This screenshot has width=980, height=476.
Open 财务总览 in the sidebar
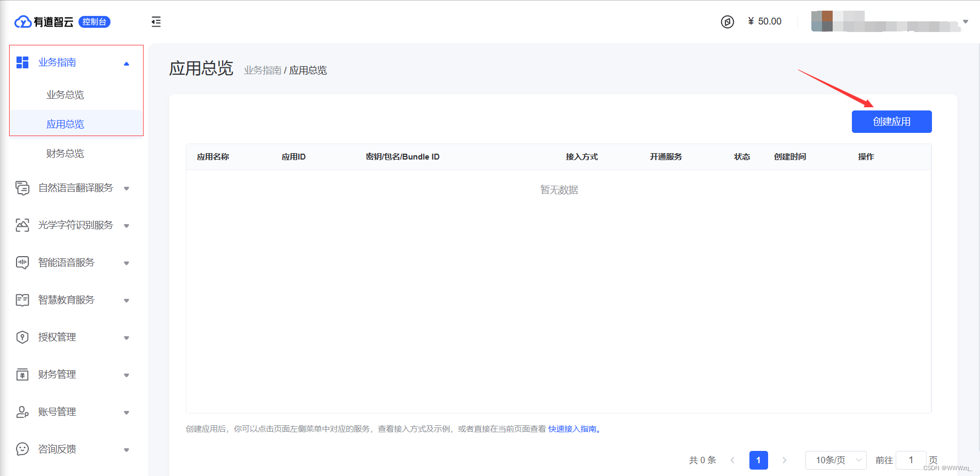[x=65, y=154]
